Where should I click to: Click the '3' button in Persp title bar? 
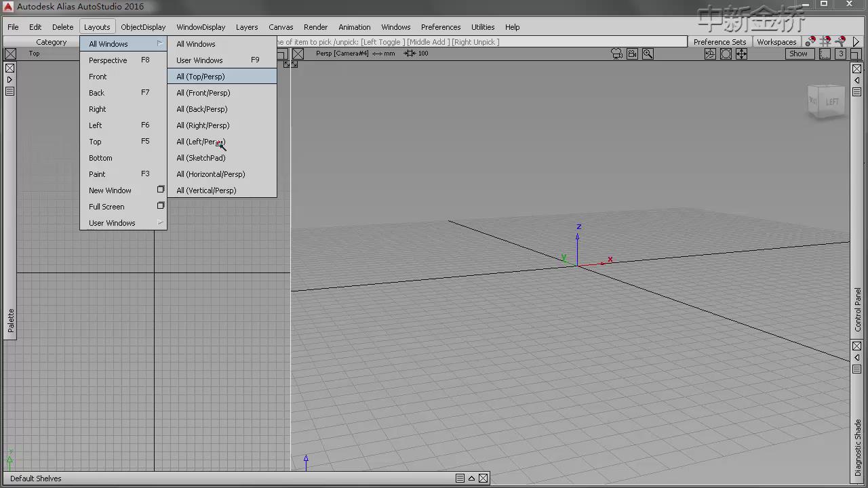click(841, 54)
